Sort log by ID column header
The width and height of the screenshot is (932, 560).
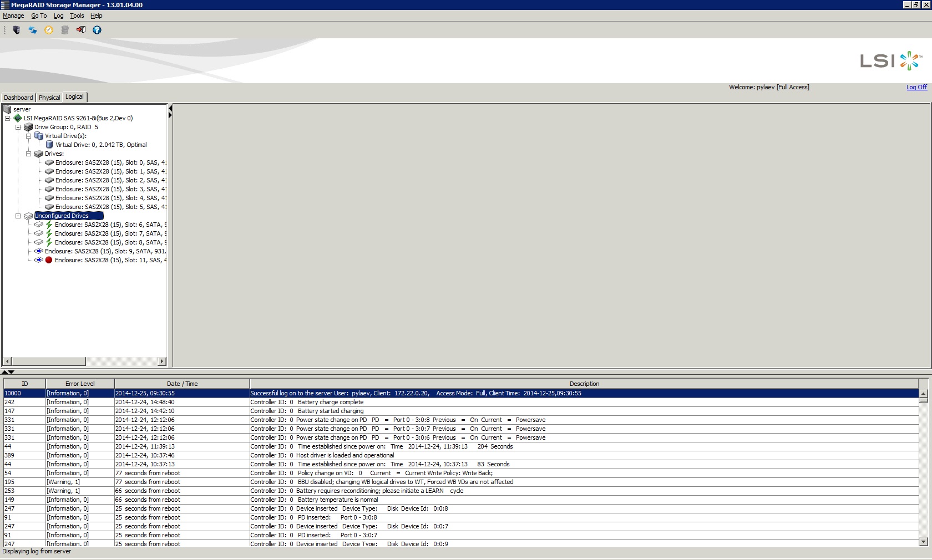[x=24, y=384]
